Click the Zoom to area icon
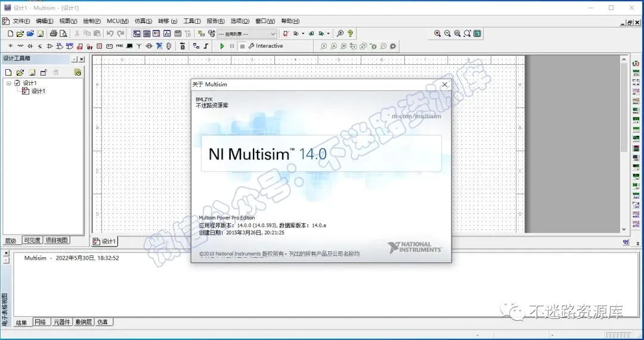This screenshot has width=644, height=340. coord(457,33)
